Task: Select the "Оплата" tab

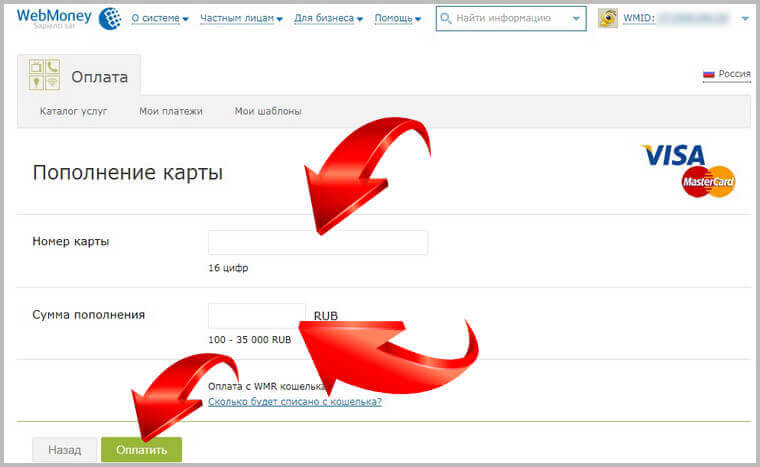Action: [x=79, y=75]
